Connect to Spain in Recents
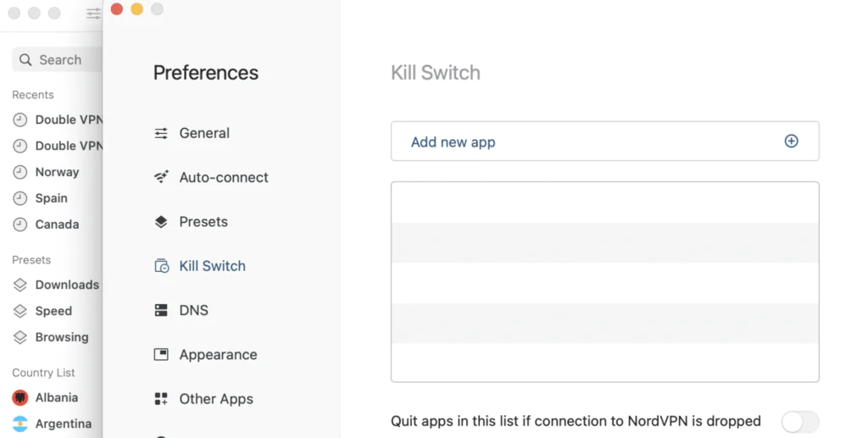This screenshot has width=868, height=438. [x=51, y=198]
